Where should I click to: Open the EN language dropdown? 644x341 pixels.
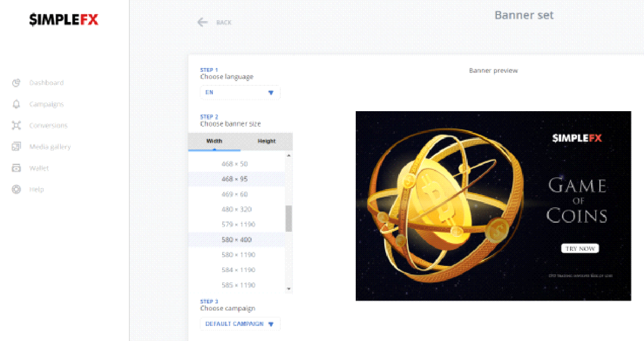(x=240, y=92)
